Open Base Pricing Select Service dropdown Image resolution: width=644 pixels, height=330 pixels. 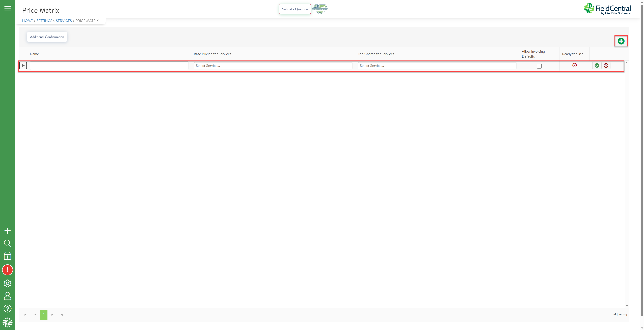273,66
